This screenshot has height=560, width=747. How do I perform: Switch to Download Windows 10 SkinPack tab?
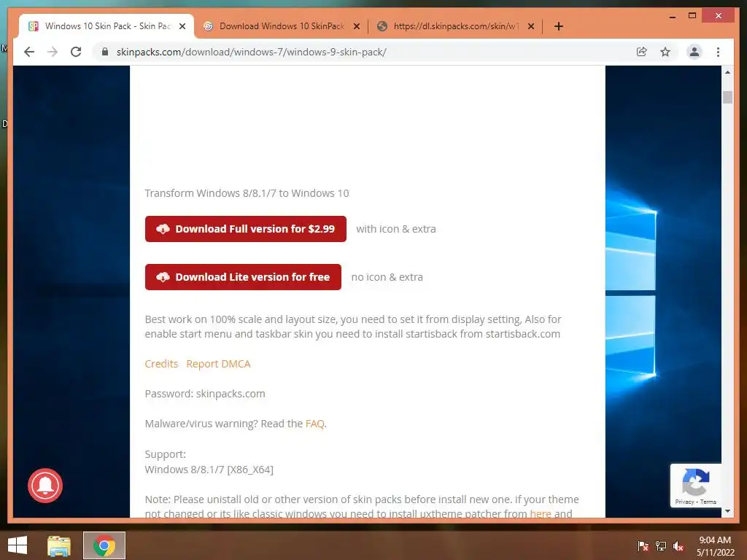pyautogui.click(x=281, y=26)
